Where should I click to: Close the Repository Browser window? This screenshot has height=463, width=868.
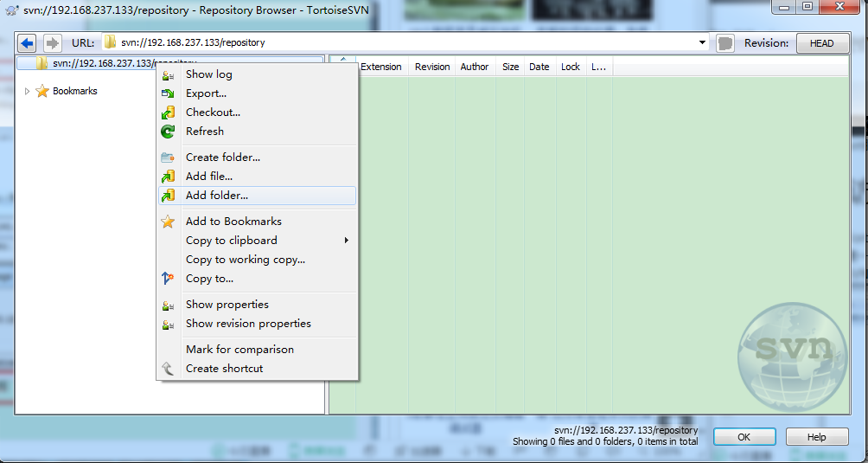pos(839,6)
